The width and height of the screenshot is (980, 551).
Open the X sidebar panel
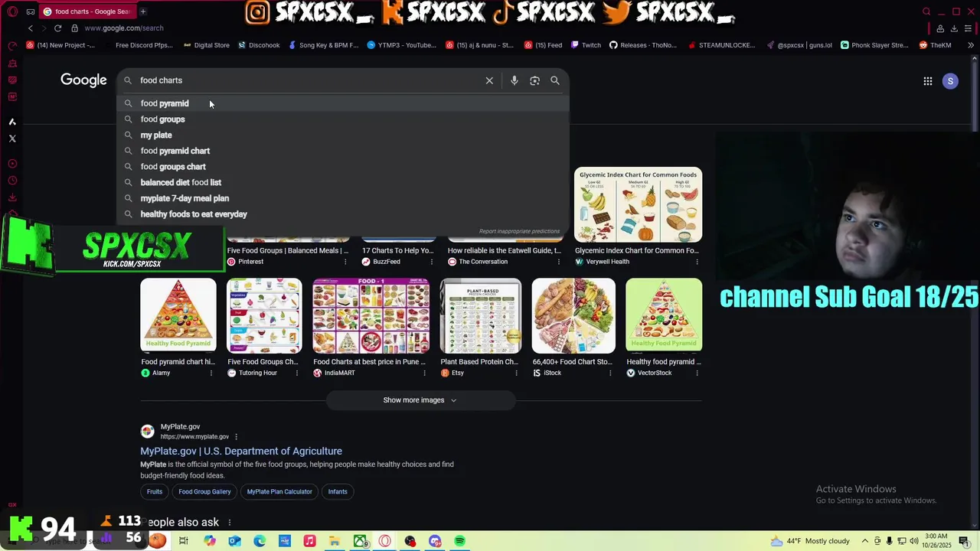[x=12, y=139]
